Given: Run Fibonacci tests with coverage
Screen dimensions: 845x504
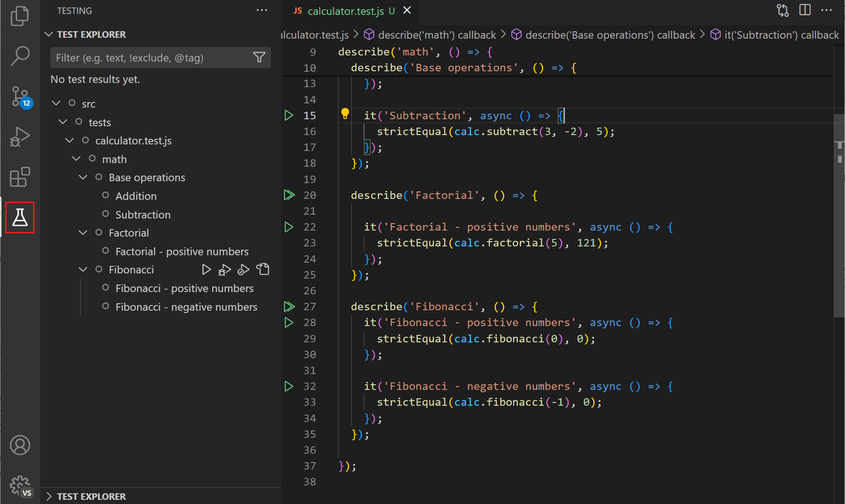Looking at the screenshot, I should (243, 269).
